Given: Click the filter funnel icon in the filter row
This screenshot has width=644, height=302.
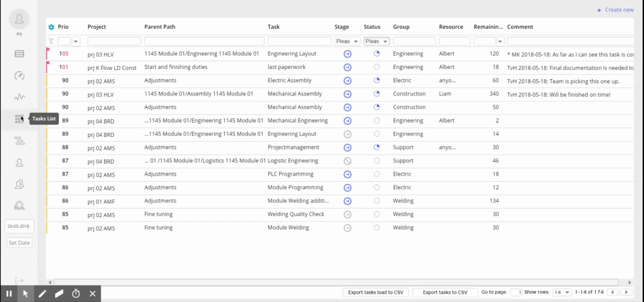Looking at the screenshot, I should (x=51, y=41).
